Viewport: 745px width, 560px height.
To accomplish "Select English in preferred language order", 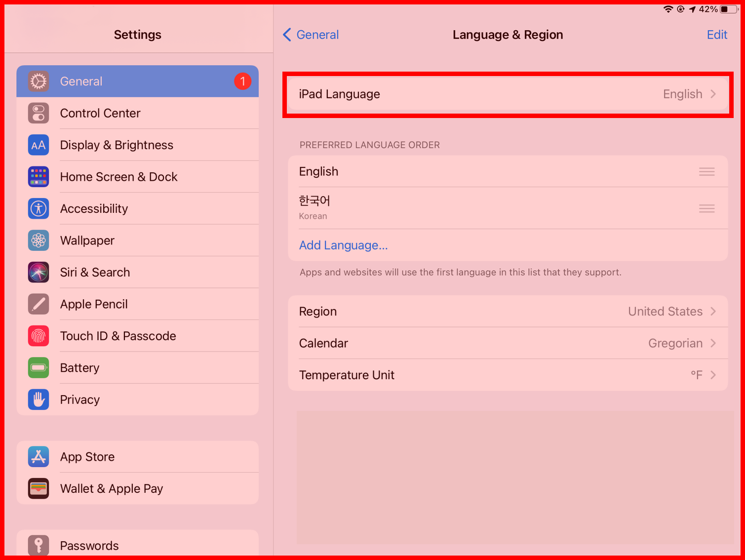I will coord(508,171).
